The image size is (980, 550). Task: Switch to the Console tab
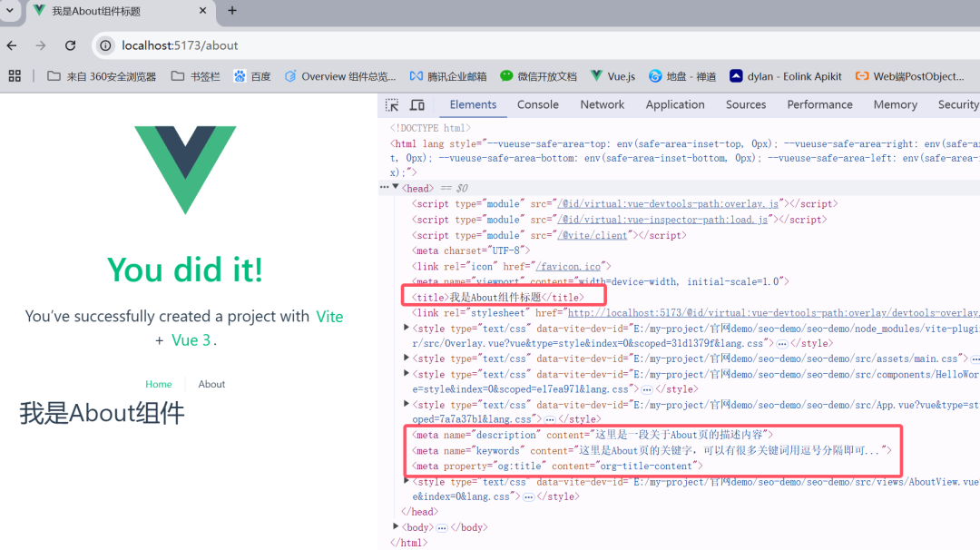537,105
